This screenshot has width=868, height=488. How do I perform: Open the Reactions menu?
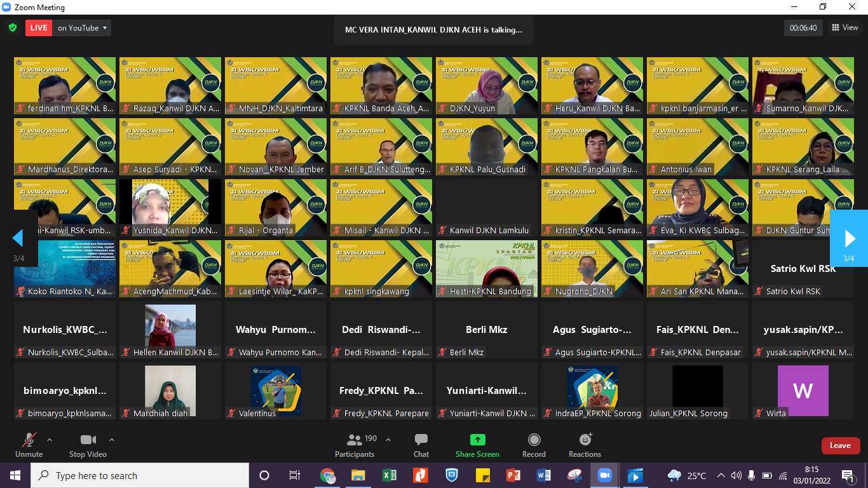(x=585, y=445)
